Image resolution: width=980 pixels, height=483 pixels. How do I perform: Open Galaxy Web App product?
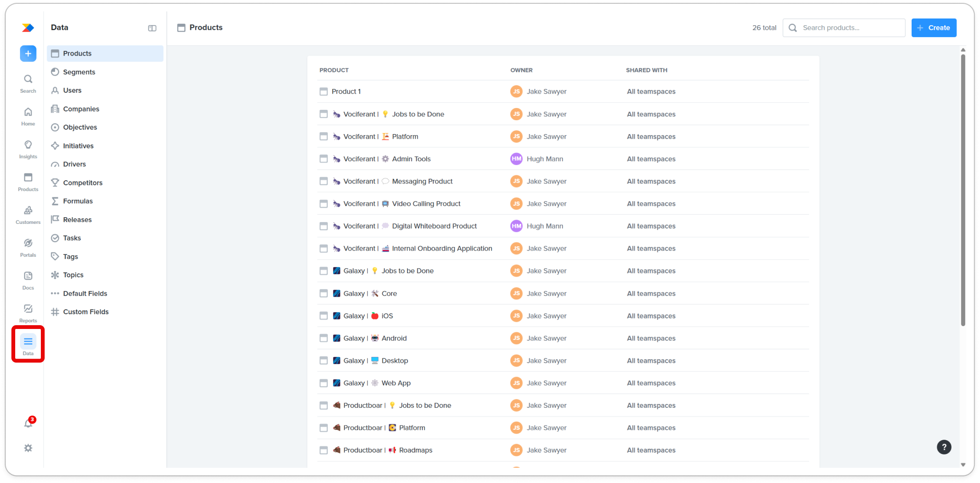tap(563, 383)
